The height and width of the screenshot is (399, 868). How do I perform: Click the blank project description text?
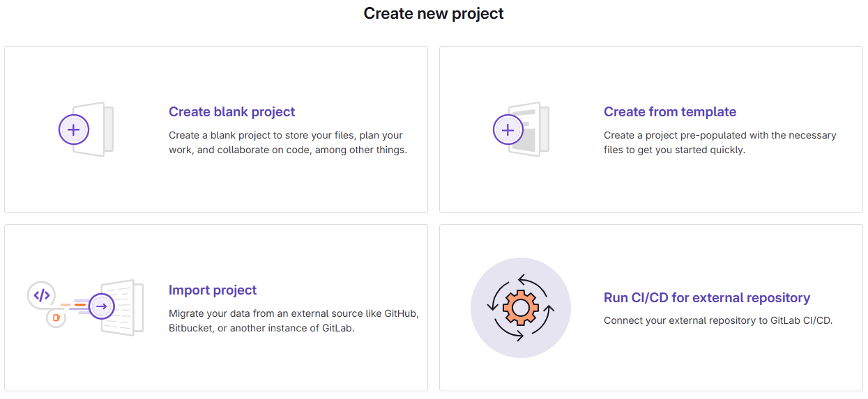pyautogui.click(x=287, y=143)
